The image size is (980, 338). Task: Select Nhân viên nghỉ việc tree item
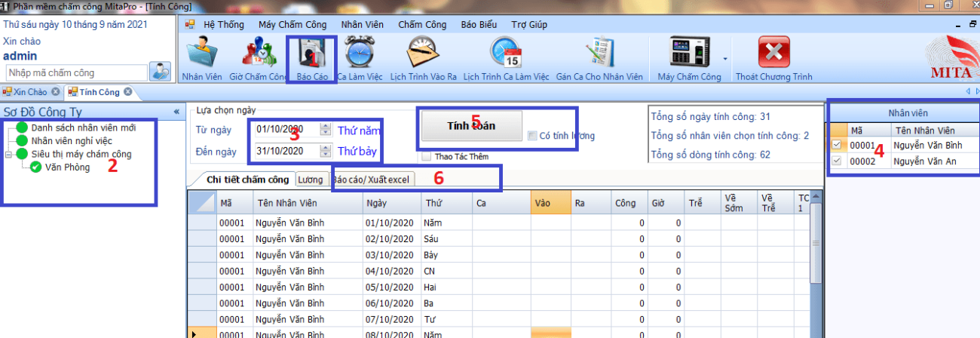click(70, 140)
